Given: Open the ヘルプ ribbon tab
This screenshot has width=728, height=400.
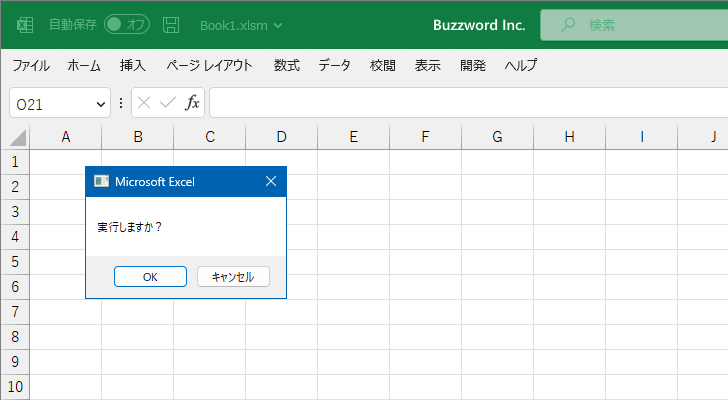Looking at the screenshot, I should tap(521, 65).
